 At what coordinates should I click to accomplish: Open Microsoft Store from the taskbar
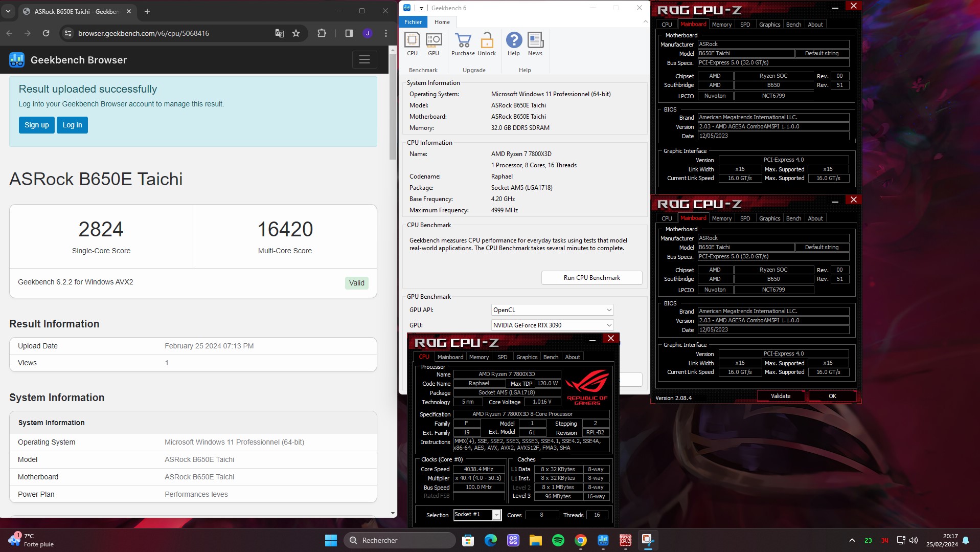coord(468,540)
